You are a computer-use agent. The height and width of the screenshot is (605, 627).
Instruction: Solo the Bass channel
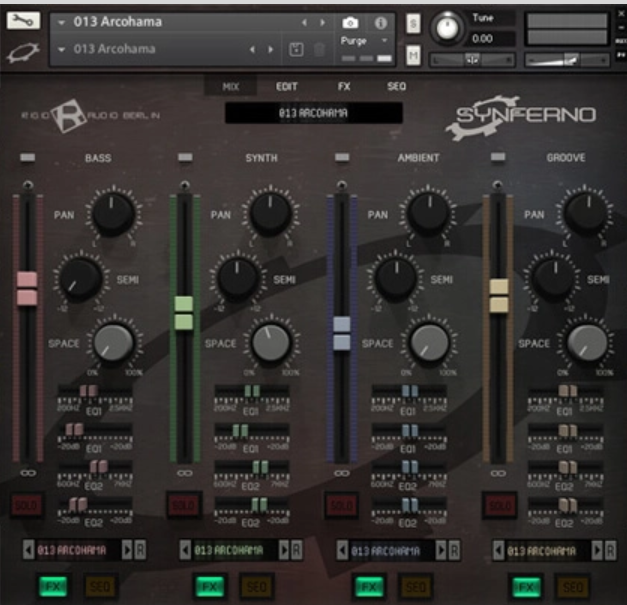[x=26, y=505]
